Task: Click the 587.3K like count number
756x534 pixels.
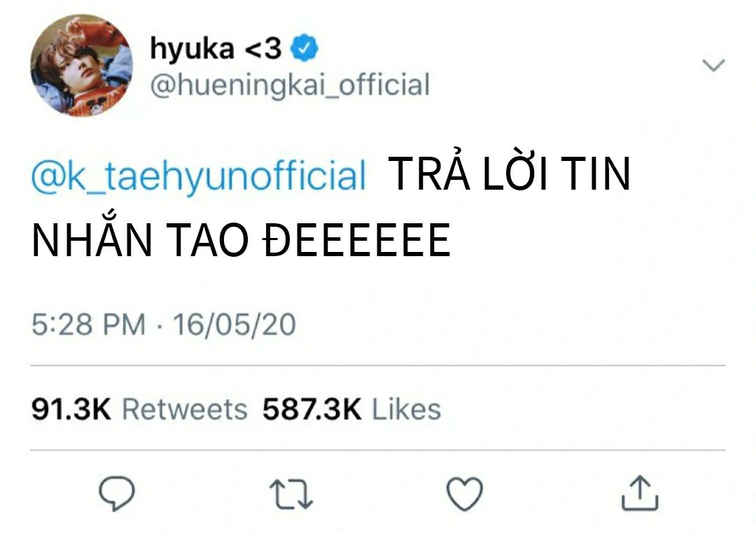Action: pos(312,409)
